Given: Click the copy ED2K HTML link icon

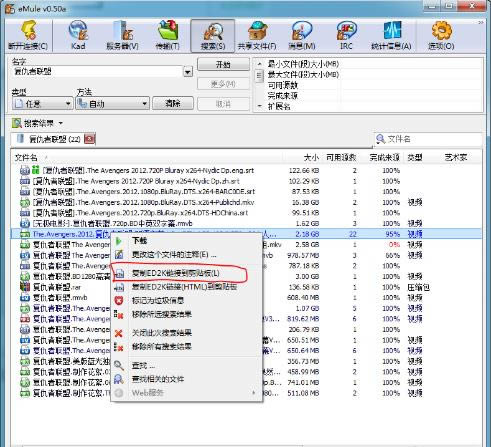Looking at the screenshot, I should point(119,287).
